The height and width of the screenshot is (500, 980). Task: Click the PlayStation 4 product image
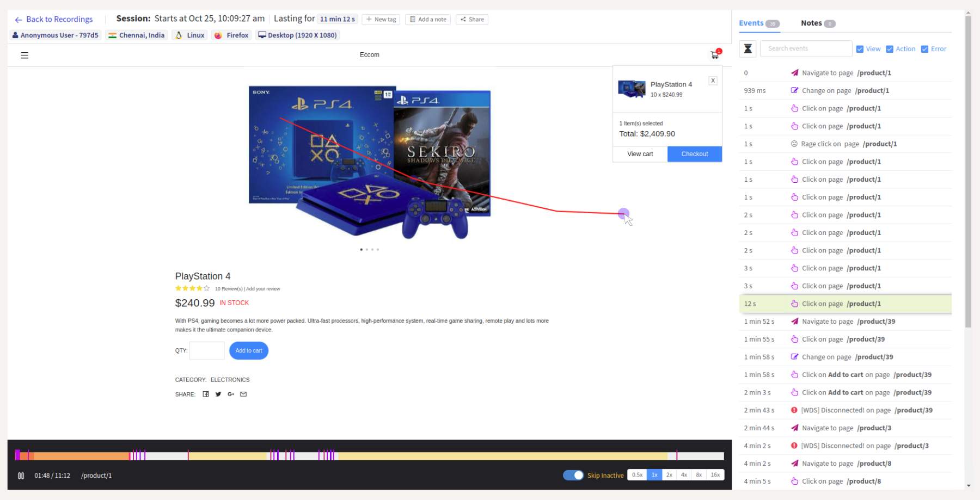370,162
